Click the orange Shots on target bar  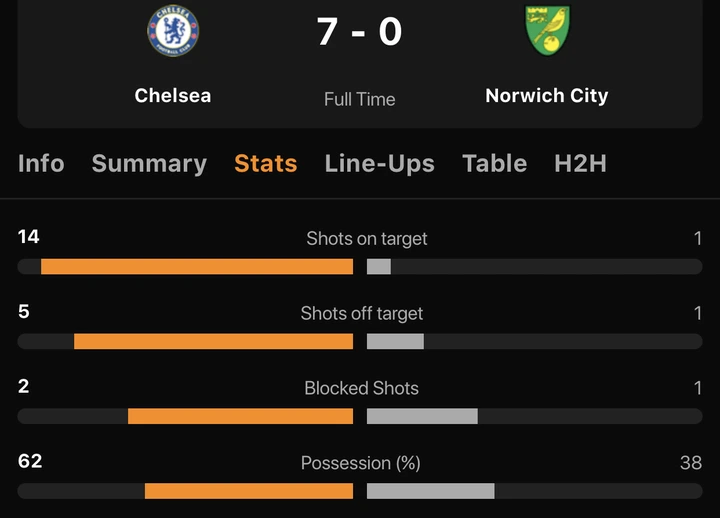197,266
